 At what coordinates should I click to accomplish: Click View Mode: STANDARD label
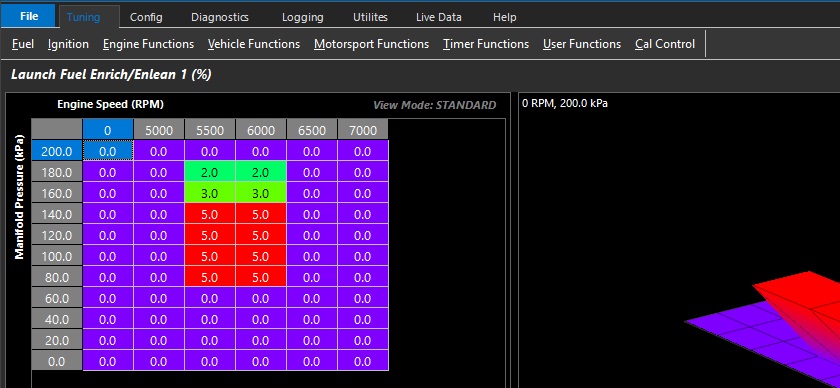[434, 105]
